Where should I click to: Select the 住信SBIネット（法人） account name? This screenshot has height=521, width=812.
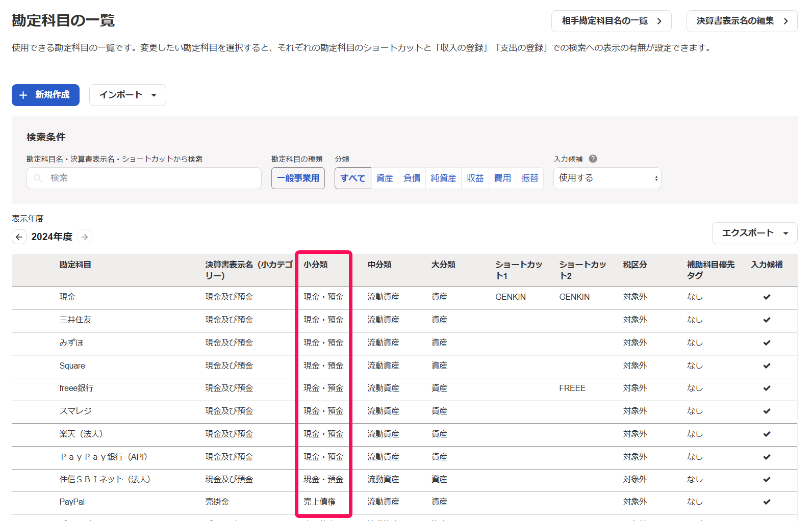105,479
